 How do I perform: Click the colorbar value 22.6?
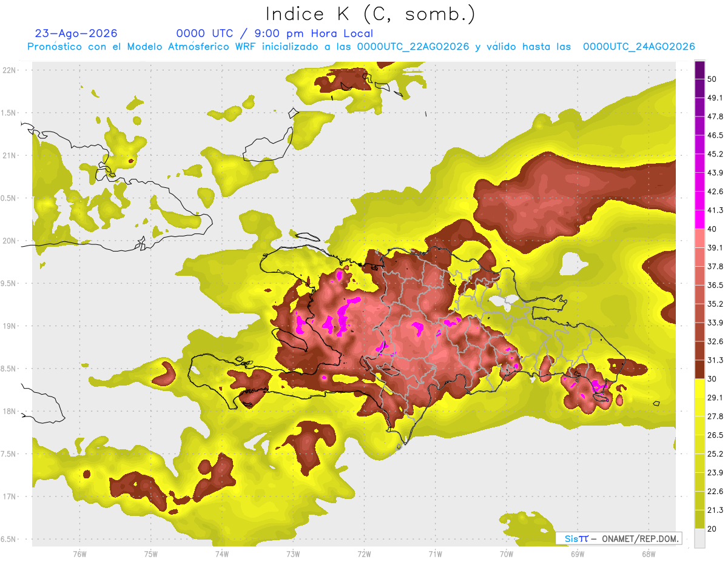(x=715, y=492)
